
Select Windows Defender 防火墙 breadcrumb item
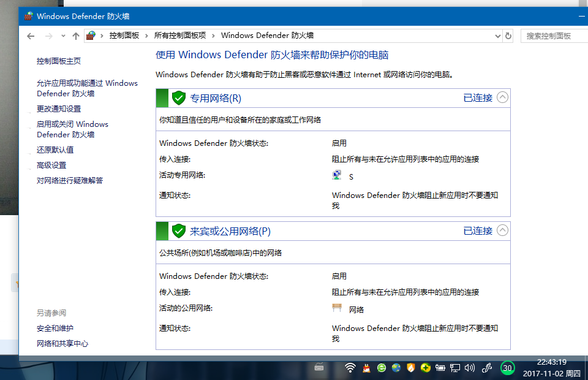(267, 36)
